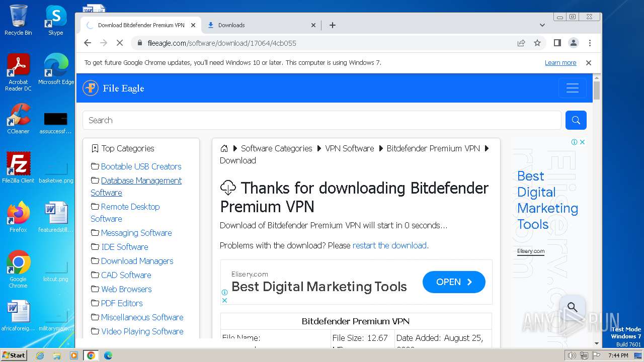
Task: Open FileZilla Client shortcut
Action: click(18, 168)
